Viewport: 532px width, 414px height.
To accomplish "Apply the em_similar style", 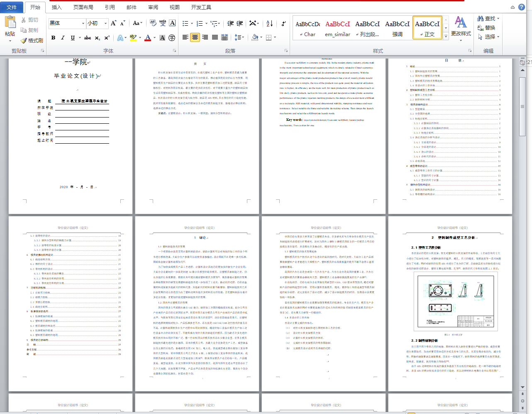I will (337, 28).
